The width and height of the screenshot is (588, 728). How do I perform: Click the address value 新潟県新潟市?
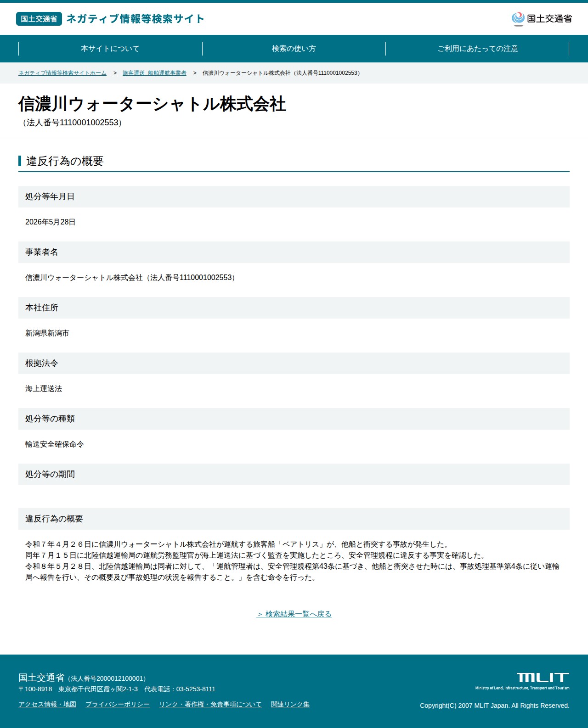pyautogui.click(x=47, y=333)
